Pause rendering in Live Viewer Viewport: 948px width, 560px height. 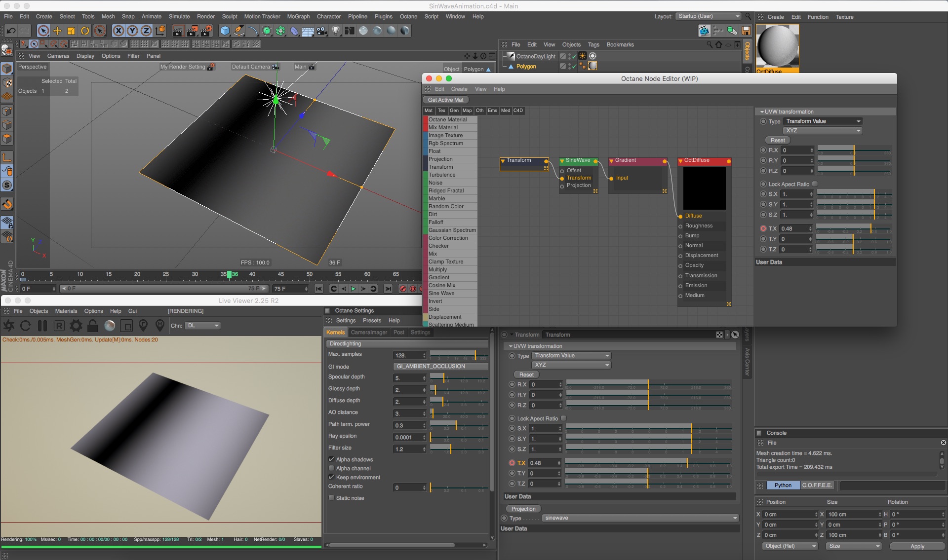tap(42, 326)
